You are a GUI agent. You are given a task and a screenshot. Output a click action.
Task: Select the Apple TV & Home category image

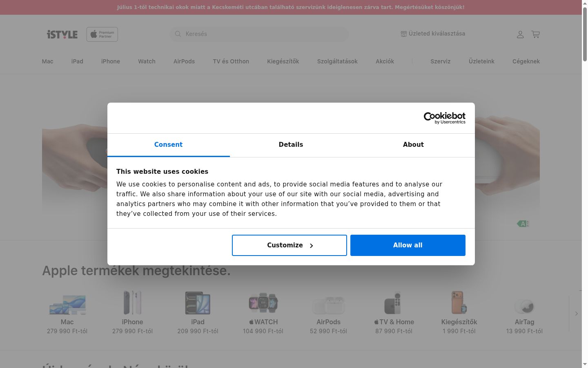(393, 303)
